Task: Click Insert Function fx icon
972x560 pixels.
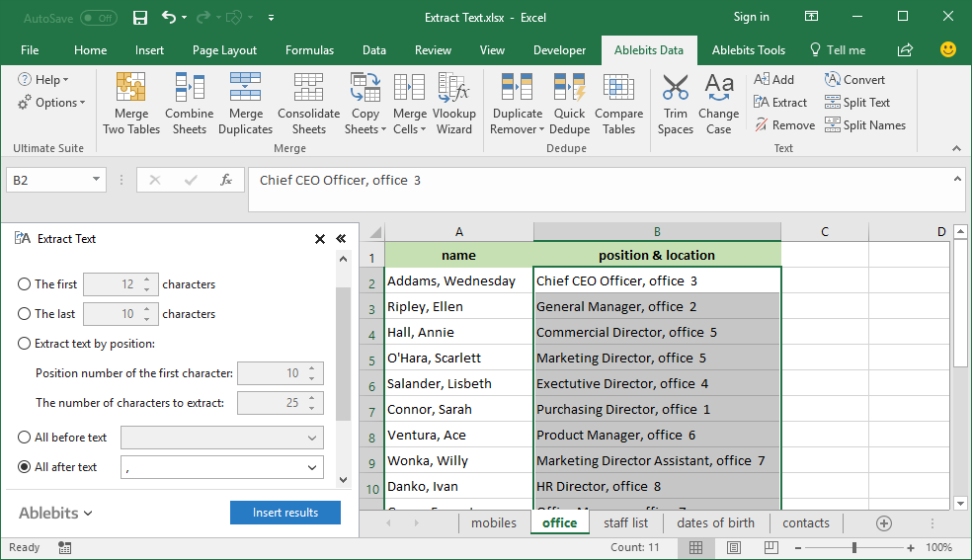Action: tap(226, 181)
